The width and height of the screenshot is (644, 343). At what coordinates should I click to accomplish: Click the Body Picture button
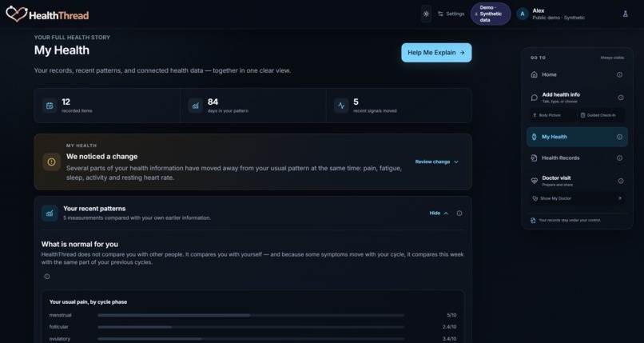tap(552, 115)
